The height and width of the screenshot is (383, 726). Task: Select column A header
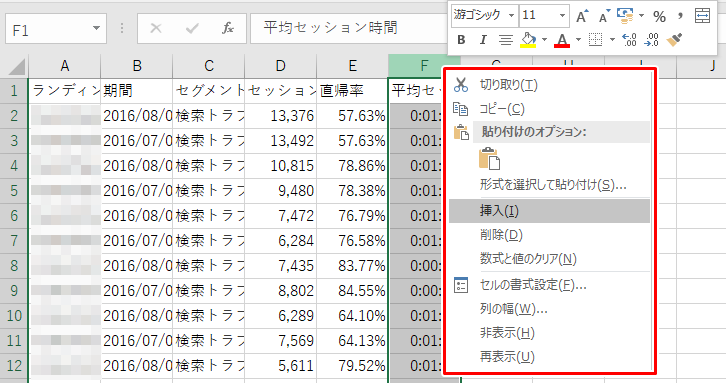(x=65, y=66)
